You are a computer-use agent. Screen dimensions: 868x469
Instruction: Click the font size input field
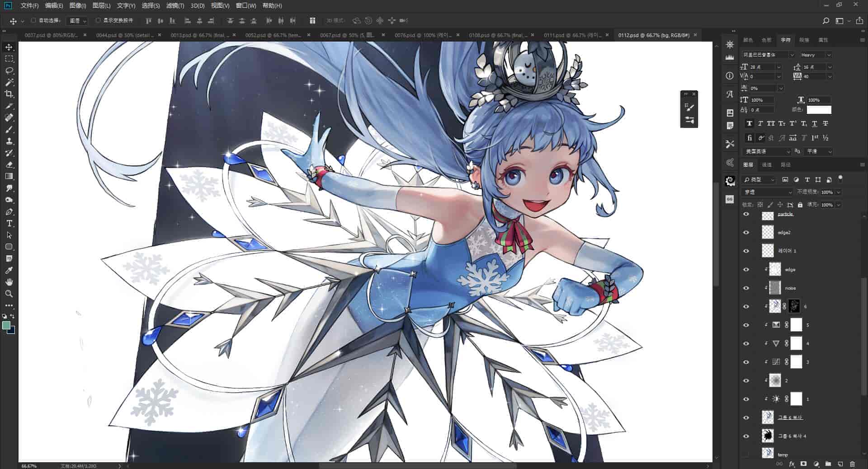pos(762,67)
